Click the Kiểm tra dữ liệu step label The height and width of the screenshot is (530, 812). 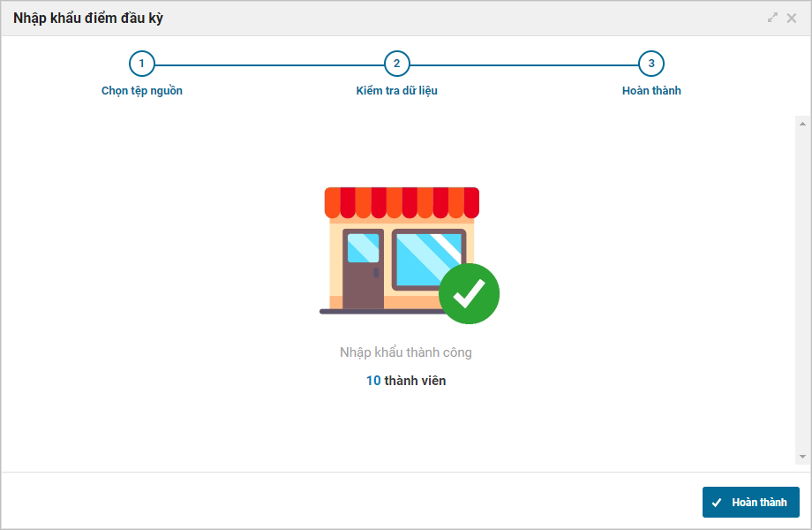tap(396, 91)
